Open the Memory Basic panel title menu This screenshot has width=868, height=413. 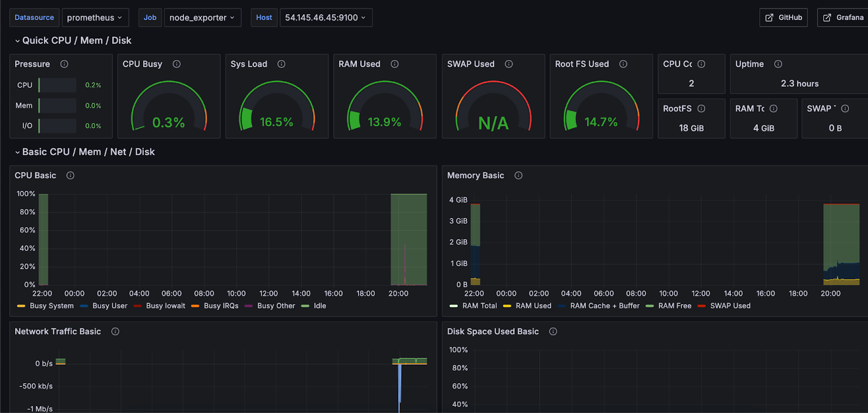click(475, 176)
